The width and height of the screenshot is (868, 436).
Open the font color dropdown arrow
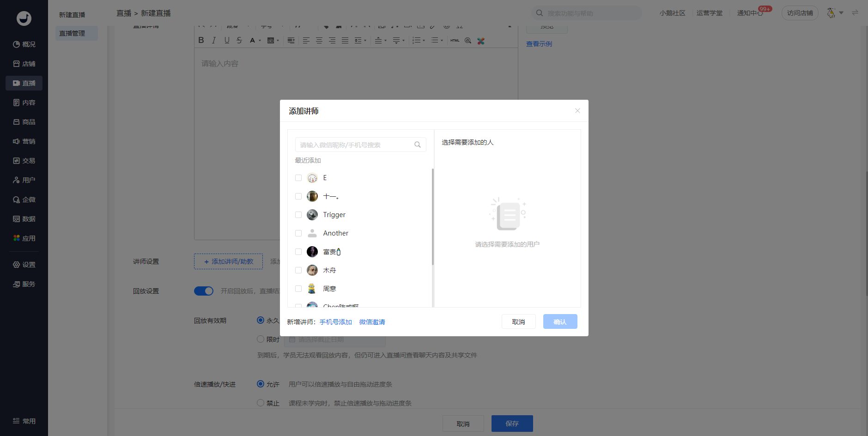pos(260,41)
